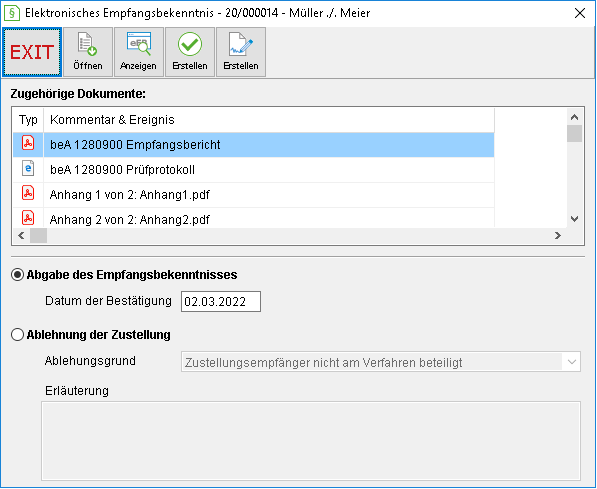
Task: Click the Datum der Bestätigung date field
Action: point(221,302)
